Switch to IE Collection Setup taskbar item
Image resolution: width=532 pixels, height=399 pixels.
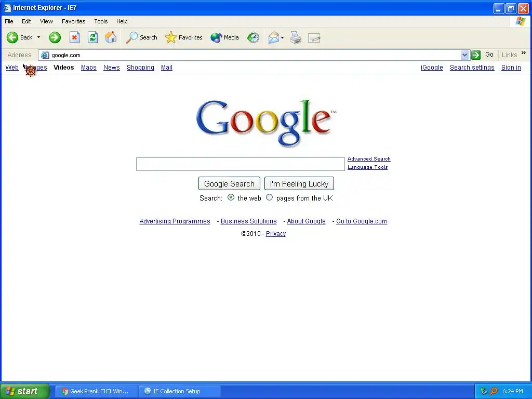[x=180, y=391]
